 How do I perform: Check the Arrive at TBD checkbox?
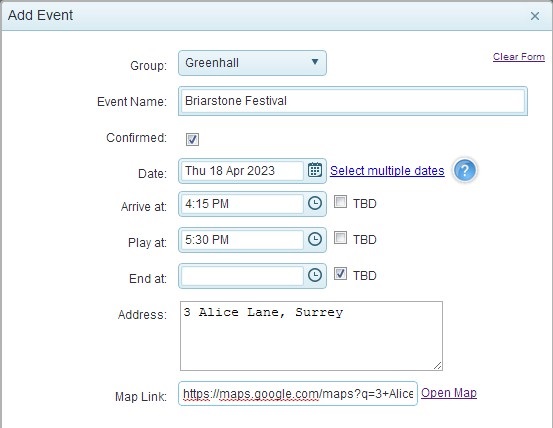coord(340,202)
